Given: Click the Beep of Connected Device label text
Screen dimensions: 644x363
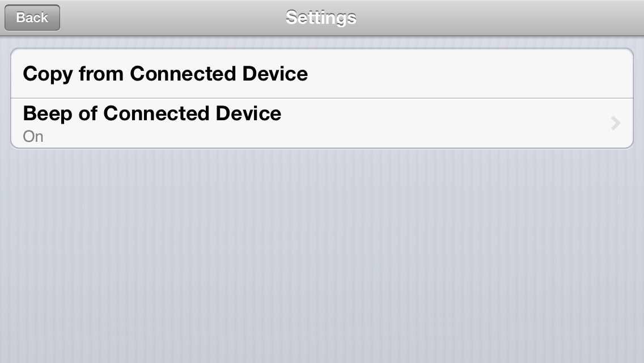Looking at the screenshot, I should coord(152,113).
